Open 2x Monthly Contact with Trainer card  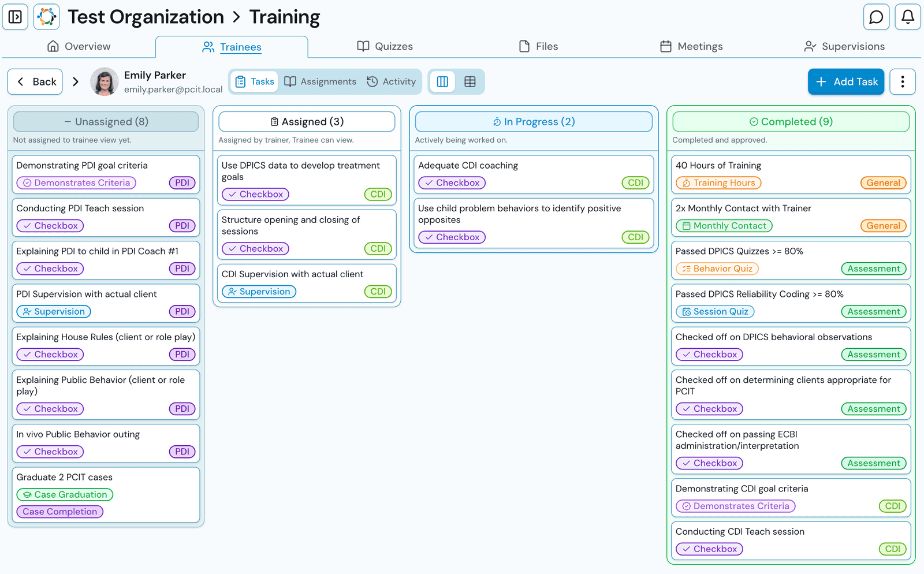tap(791, 217)
